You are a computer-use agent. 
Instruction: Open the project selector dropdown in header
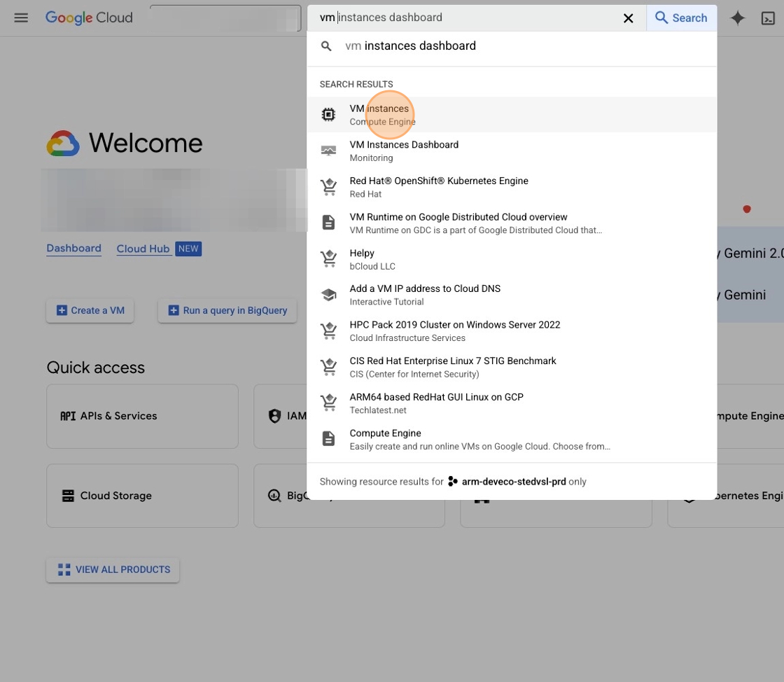[225, 18]
